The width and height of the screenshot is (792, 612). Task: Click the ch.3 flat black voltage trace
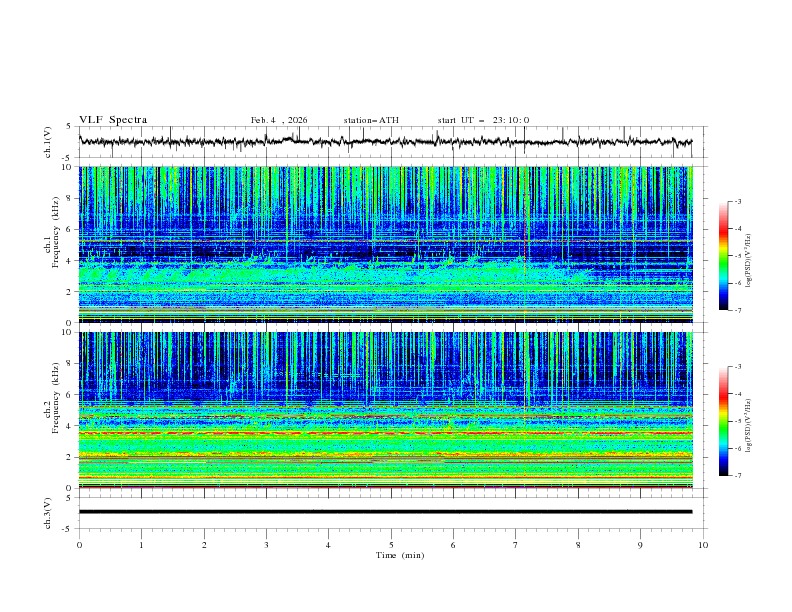385,512
